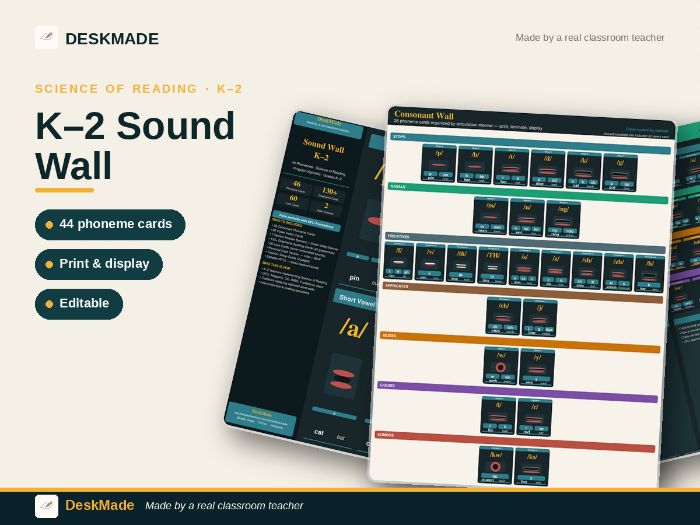Open the /ng/ nasal phoneme card
Viewport: 700px width, 525px height.
[x=562, y=219]
